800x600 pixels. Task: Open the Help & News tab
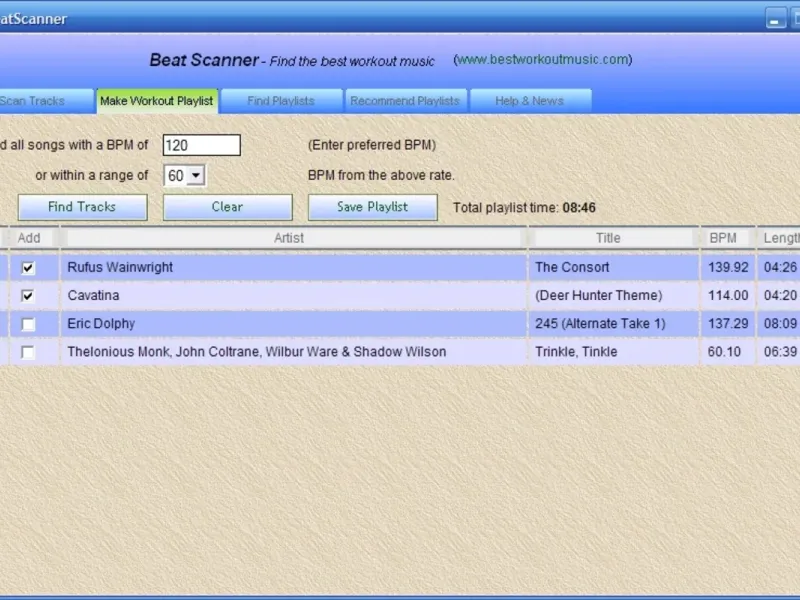(x=530, y=101)
